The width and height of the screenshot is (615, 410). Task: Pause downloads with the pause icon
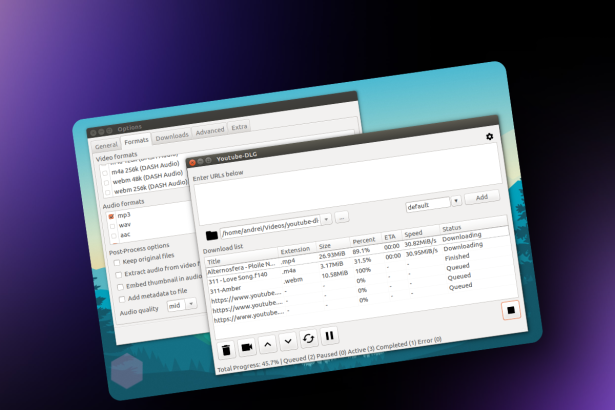point(329,336)
